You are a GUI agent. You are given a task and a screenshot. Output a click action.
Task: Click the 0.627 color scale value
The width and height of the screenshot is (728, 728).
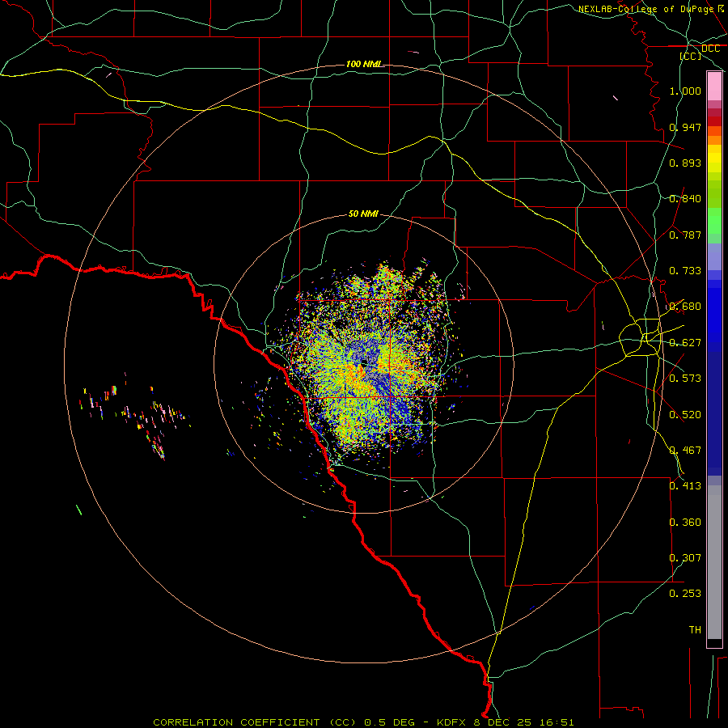685,343
